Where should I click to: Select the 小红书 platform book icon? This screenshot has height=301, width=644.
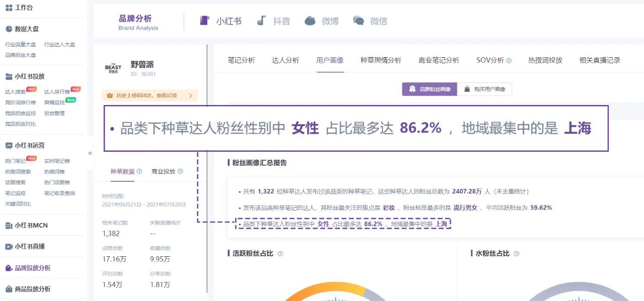204,21
